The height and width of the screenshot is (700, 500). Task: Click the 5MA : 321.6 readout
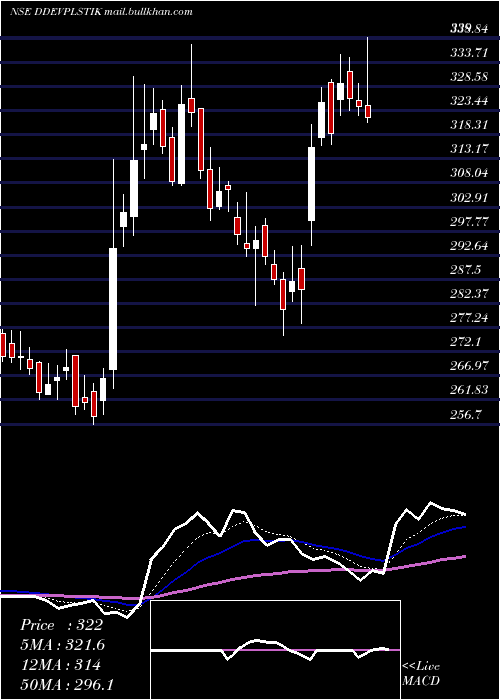click(x=64, y=645)
